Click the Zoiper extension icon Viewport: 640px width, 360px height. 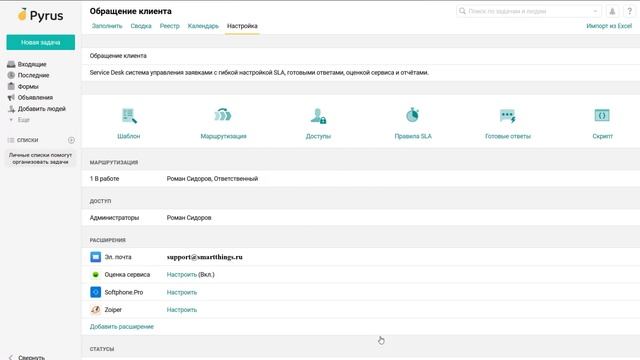tap(96, 310)
